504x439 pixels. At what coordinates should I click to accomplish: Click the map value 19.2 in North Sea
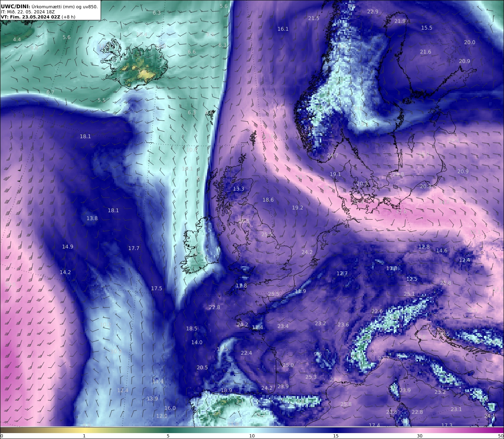[298, 208]
